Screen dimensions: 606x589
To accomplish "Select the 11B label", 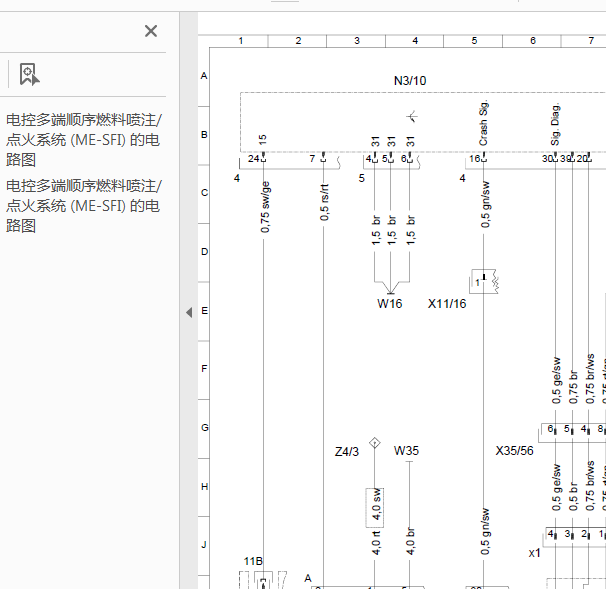I will click(x=253, y=561).
